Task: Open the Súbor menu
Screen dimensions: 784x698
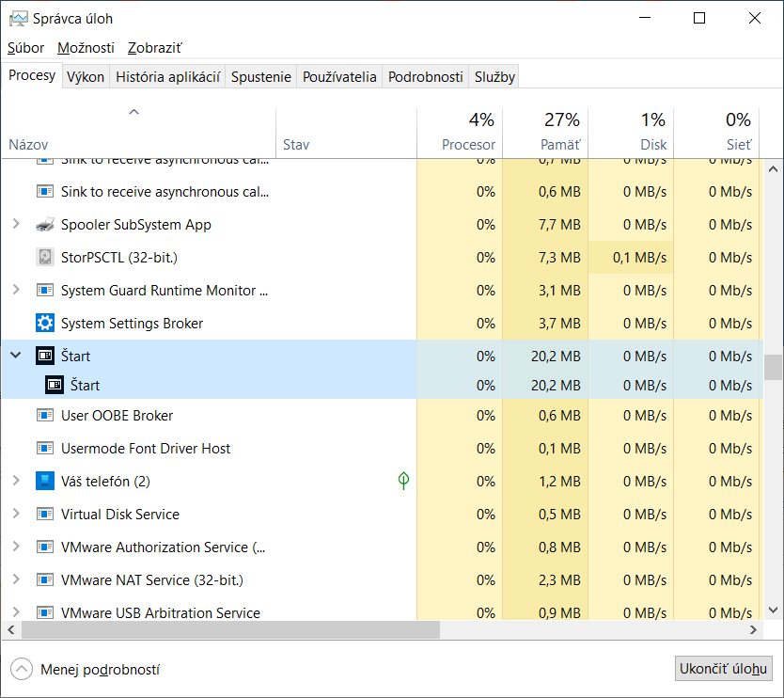Action: [x=25, y=48]
